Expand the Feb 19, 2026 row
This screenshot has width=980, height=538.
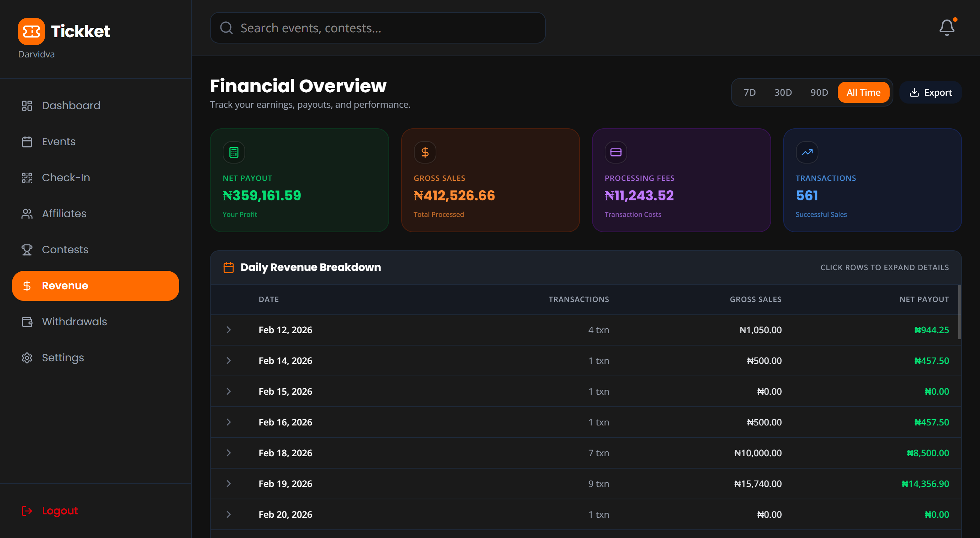click(228, 484)
